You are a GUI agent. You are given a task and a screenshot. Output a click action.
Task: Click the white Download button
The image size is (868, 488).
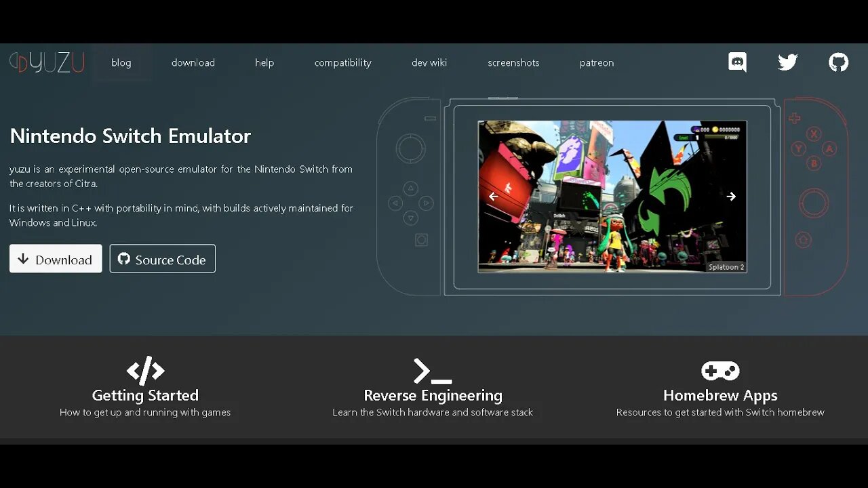[x=56, y=259]
